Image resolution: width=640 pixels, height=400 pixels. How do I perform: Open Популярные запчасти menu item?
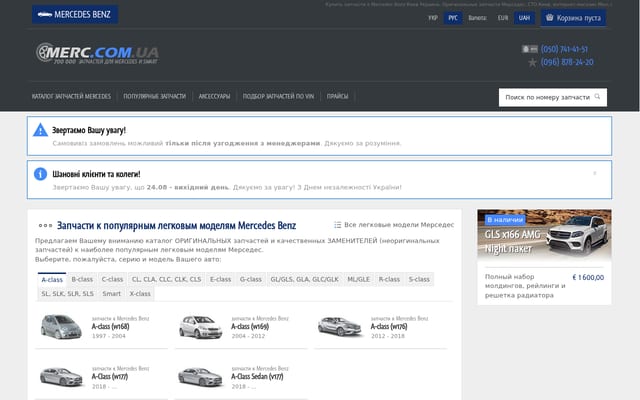pyautogui.click(x=154, y=96)
